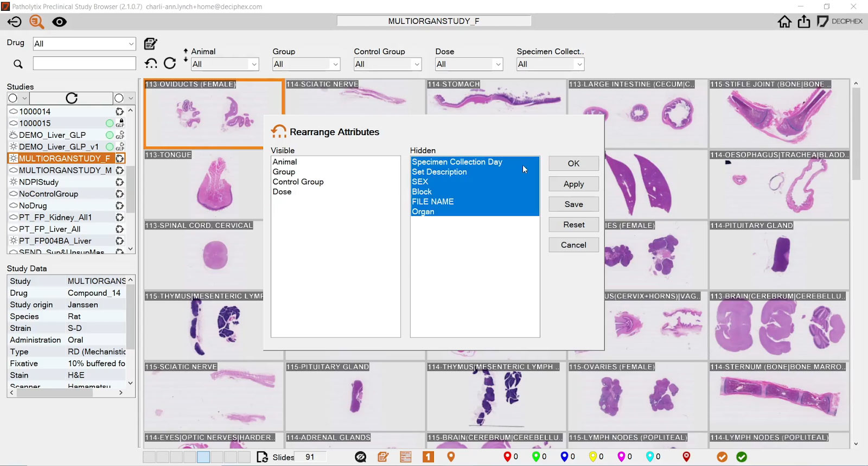Select Specimen Collection Day in Hidden list
Viewport: 868px width, 466px height.
click(475, 162)
